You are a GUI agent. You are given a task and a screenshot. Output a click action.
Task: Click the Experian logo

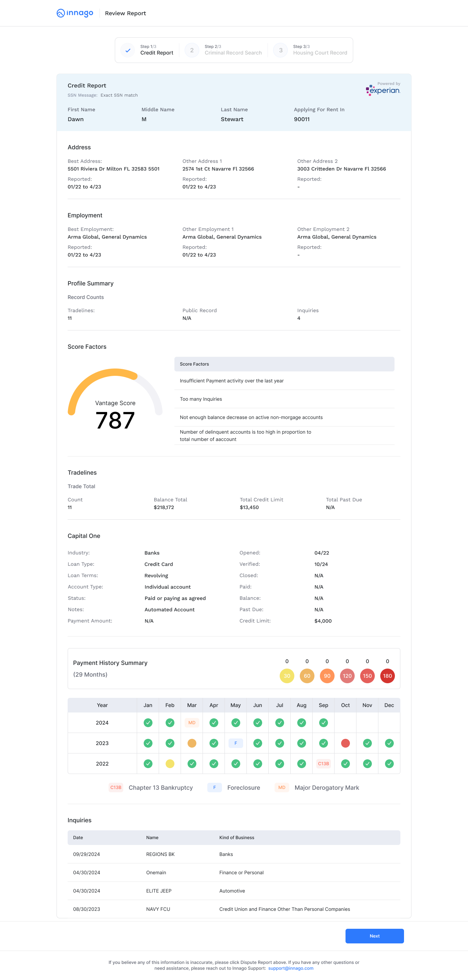[383, 90]
